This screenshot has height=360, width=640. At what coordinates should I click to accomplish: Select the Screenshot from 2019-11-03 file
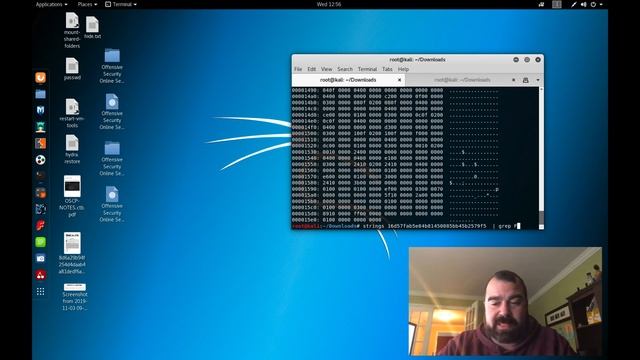pyautogui.click(x=75, y=297)
